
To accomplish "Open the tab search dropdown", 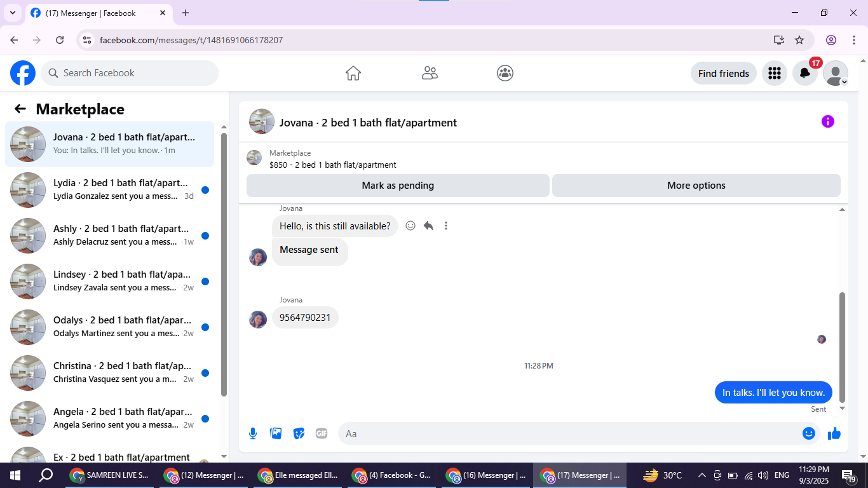I will [12, 13].
